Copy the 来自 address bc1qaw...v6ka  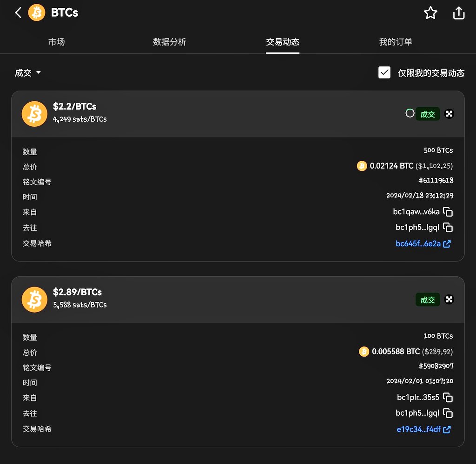tap(448, 212)
